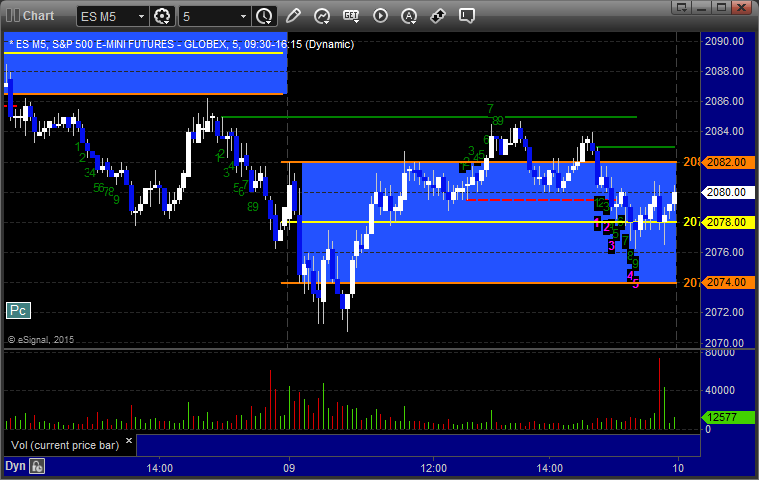This screenshot has height=480, width=759.
Task: Open the chart comment note icon
Action: pos(467,16)
